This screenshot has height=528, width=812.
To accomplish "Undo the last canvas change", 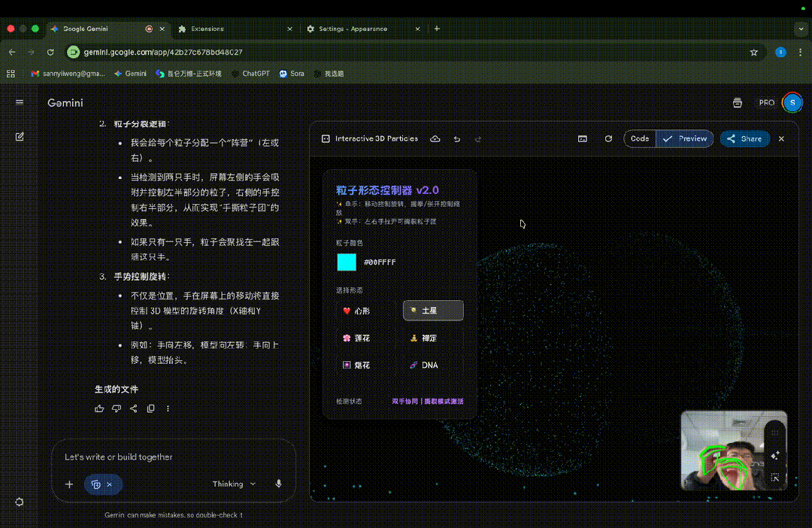I will point(457,139).
